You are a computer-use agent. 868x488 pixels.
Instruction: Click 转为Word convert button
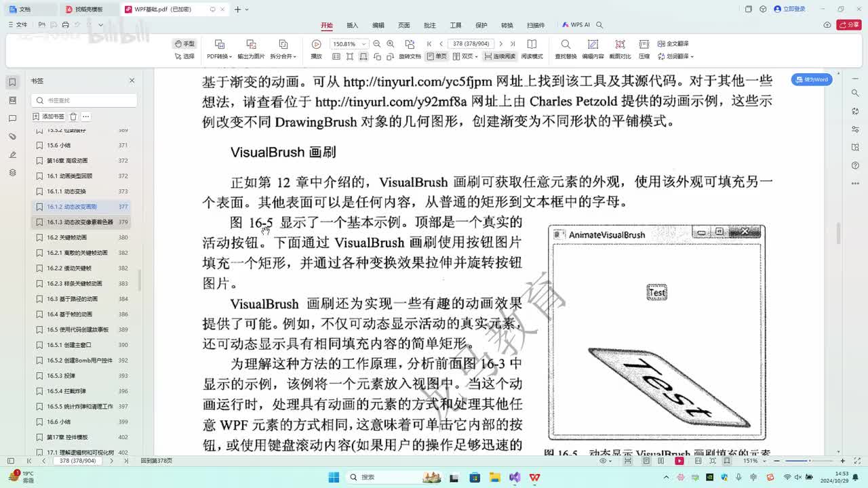pyautogui.click(x=812, y=79)
